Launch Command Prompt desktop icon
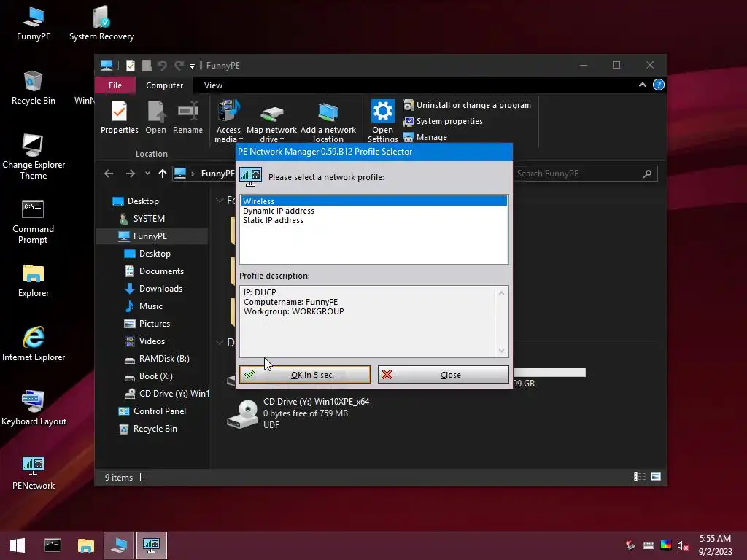Viewport: 747px width, 560px height. tap(33, 222)
